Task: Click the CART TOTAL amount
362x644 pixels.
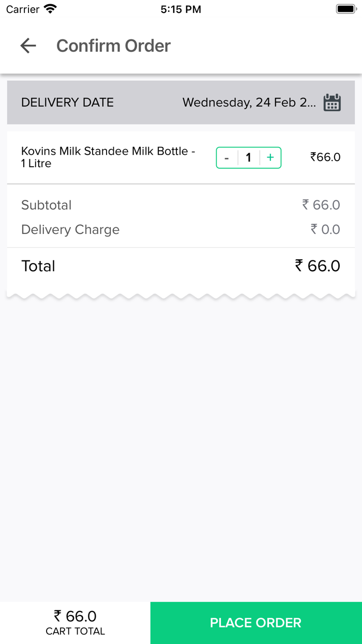Action: click(x=75, y=616)
